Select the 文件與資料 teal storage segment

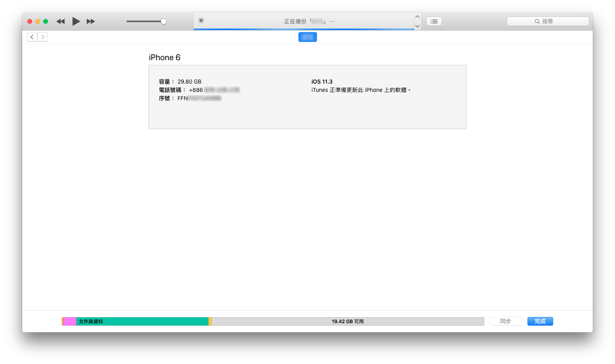[142, 321]
